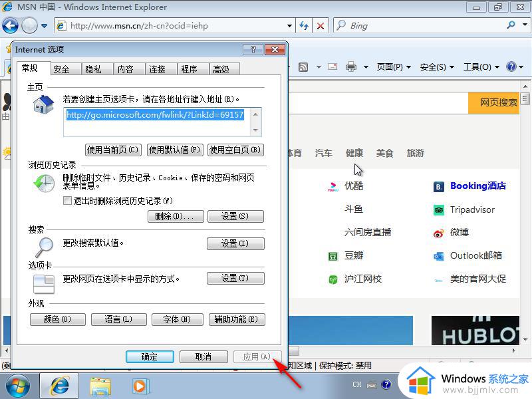Screen dimensions: 532x399
Task: Click the HUBLOT advertisement thumbnail
Action: [x=475, y=331]
